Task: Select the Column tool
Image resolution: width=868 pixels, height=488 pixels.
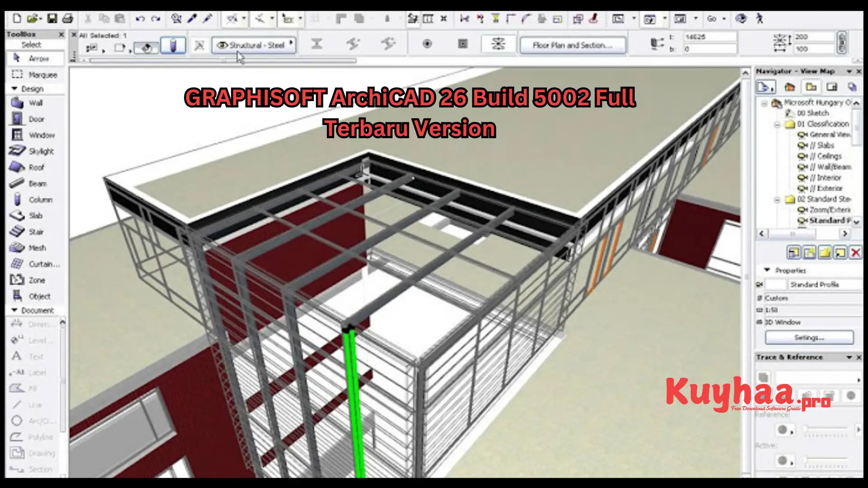Action: click(x=35, y=200)
